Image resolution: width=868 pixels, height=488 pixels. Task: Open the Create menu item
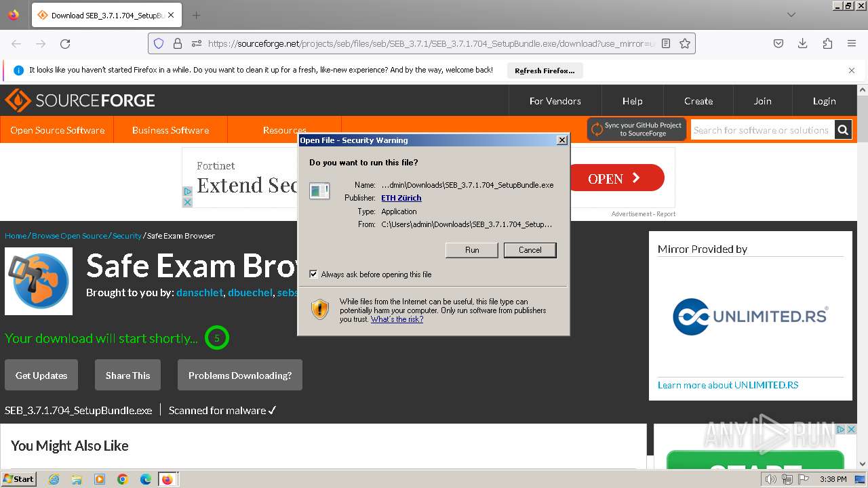pos(698,101)
